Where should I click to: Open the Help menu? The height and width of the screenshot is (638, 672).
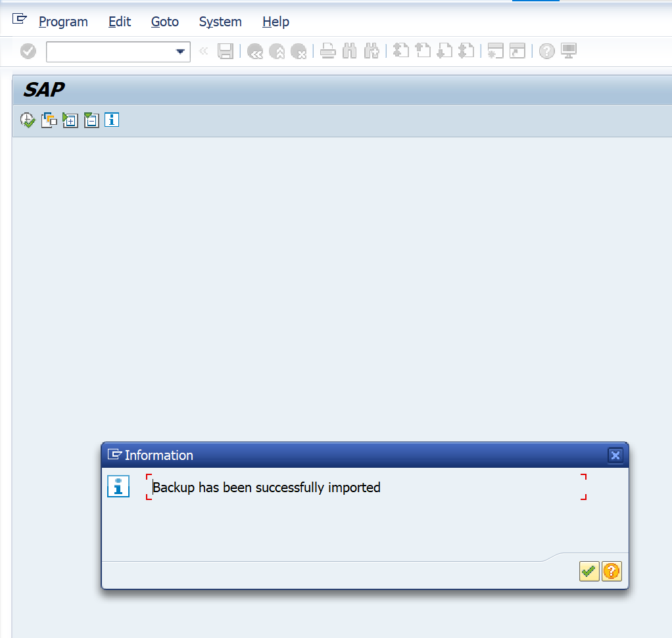point(276,22)
